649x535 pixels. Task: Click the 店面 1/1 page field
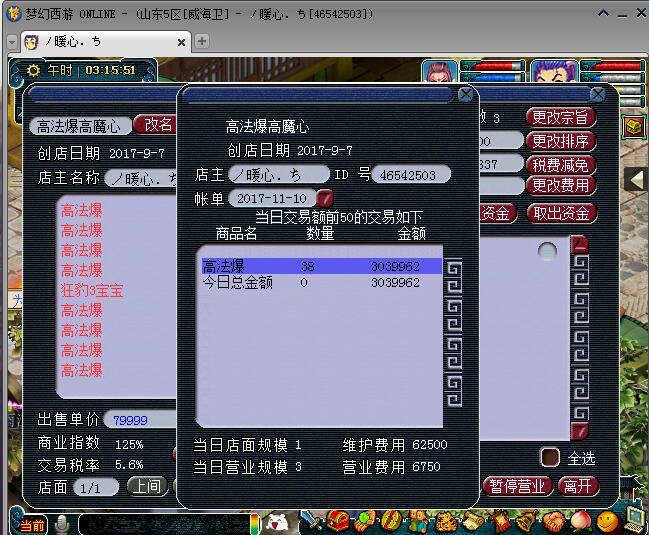coord(96,487)
